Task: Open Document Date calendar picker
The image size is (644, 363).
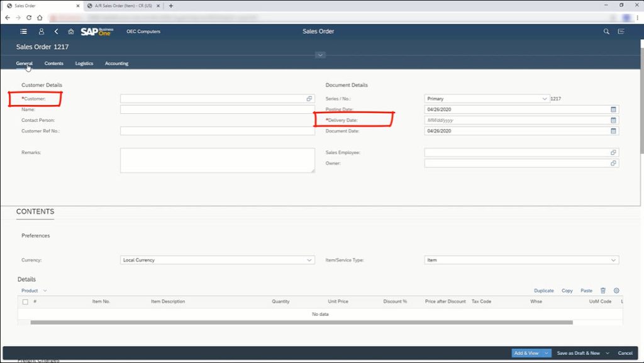Action: tap(613, 131)
